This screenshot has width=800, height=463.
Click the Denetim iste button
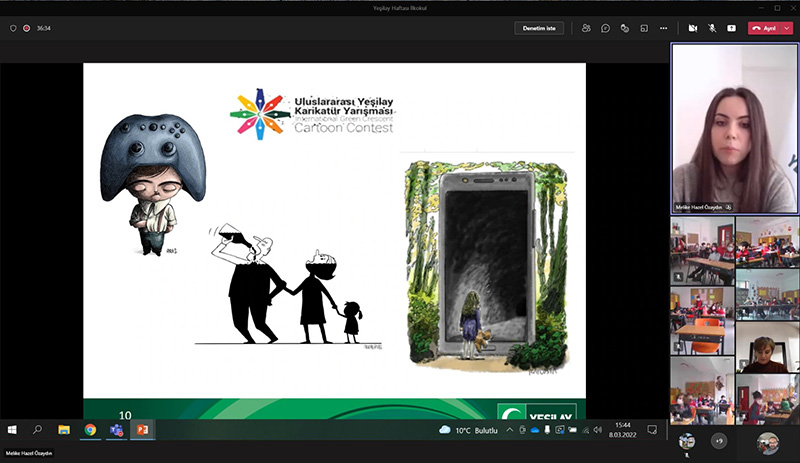point(539,28)
